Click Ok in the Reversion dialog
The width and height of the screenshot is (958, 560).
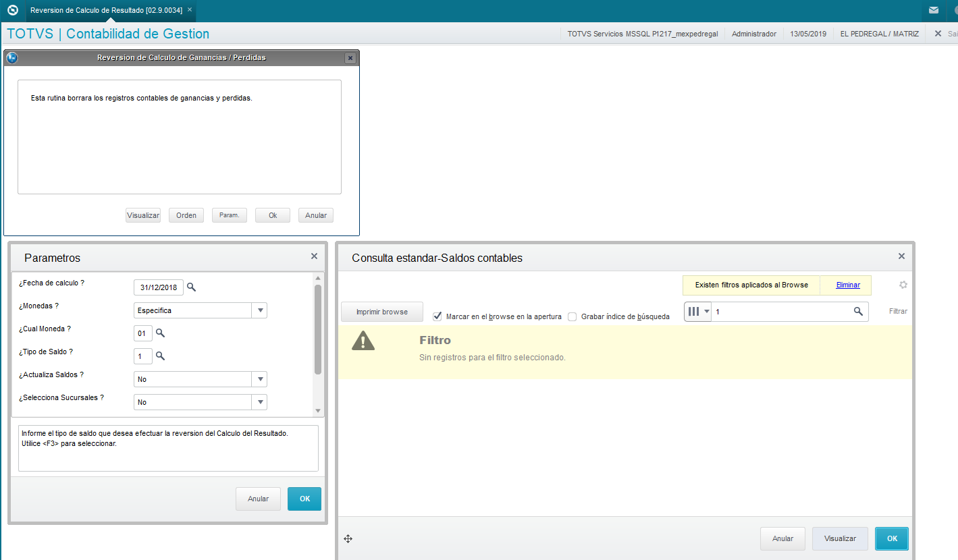click(x=273, y=215)
